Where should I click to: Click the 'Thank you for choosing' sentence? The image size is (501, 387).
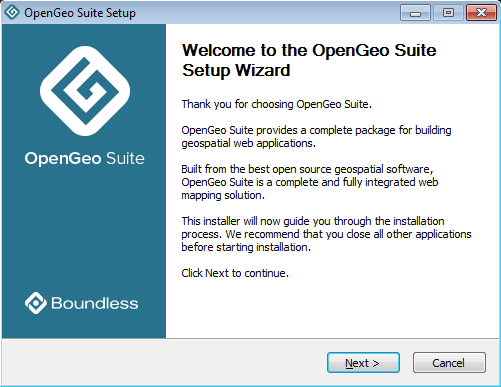pos(277,104)
